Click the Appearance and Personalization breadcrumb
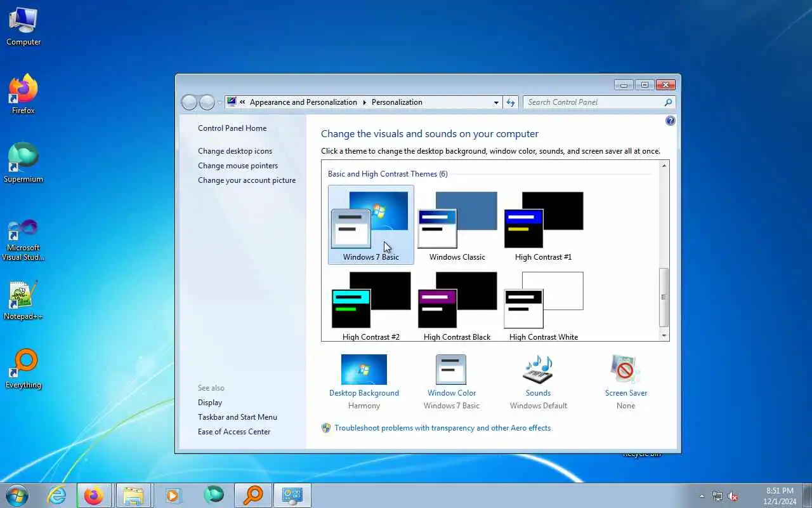 (x=303, y=102)
